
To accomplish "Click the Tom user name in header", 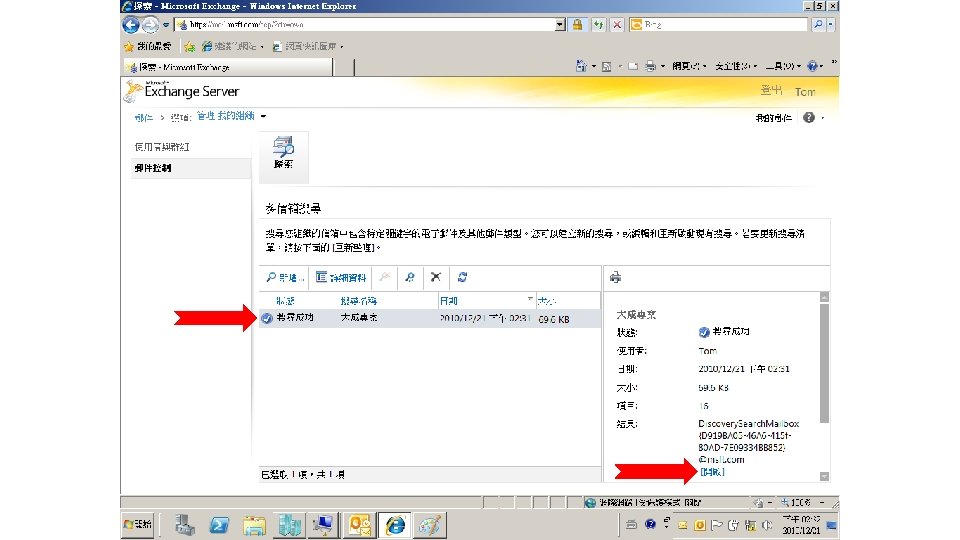I will pos(805,91).
